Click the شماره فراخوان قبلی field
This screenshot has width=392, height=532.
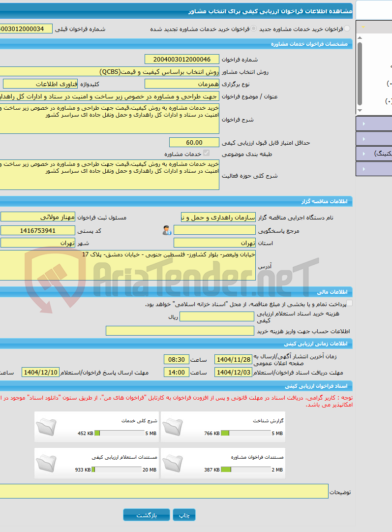(26, 29)
